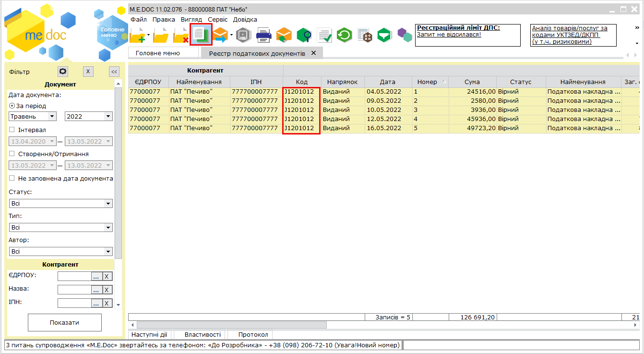Open the Травень month dropdown

tap(33, 116)
